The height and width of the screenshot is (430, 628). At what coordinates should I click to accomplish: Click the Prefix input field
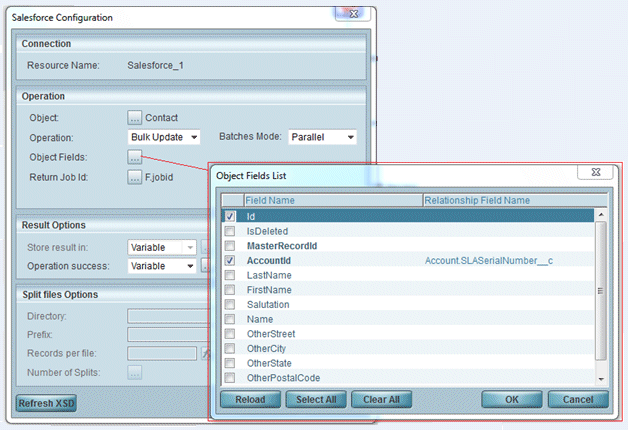pyautogui.click(x=168, y=334)
